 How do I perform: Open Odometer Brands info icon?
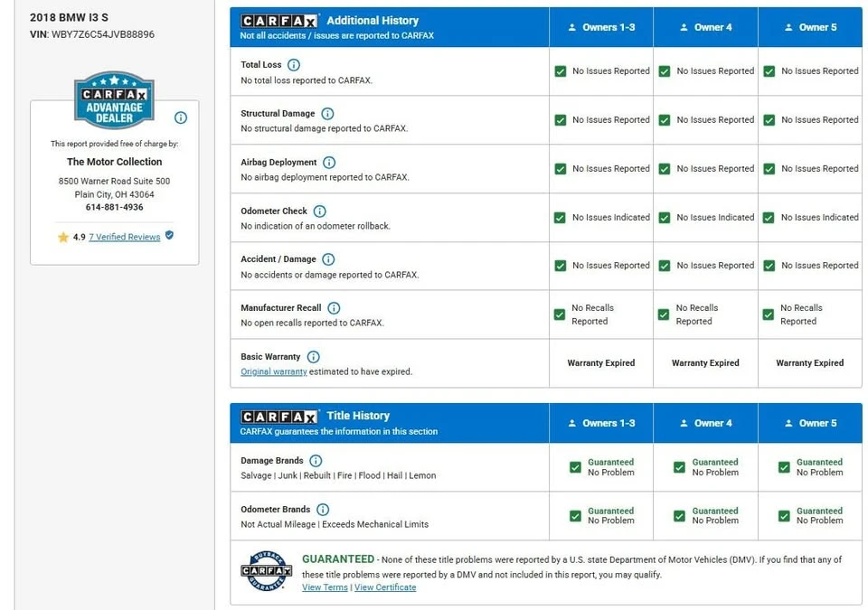pos(322,510)
